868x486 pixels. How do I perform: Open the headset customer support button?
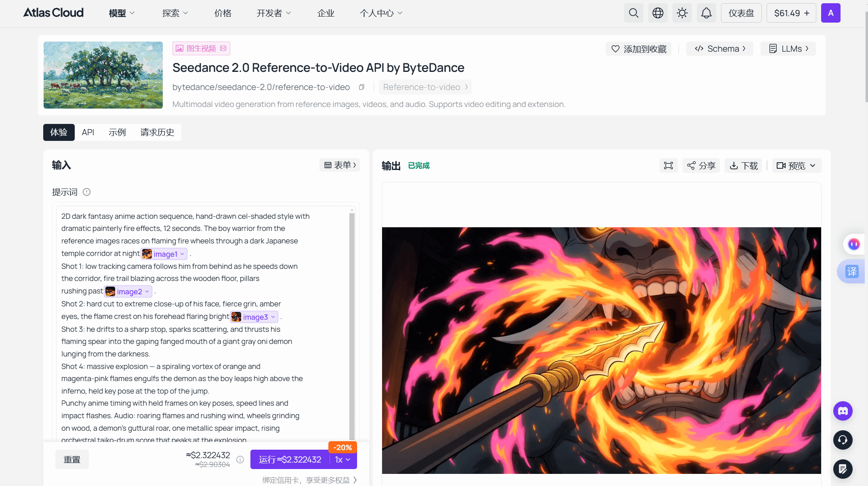click(x=843, y=440)
